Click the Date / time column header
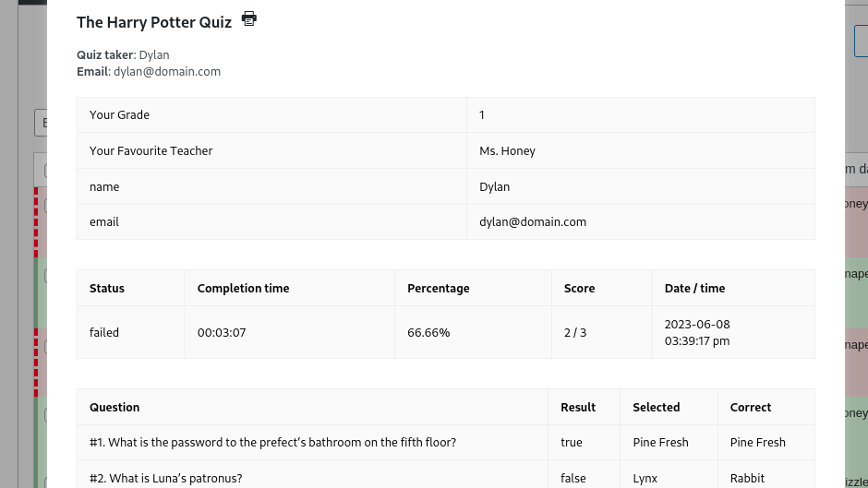868x488 pixels. pos(694,288)
